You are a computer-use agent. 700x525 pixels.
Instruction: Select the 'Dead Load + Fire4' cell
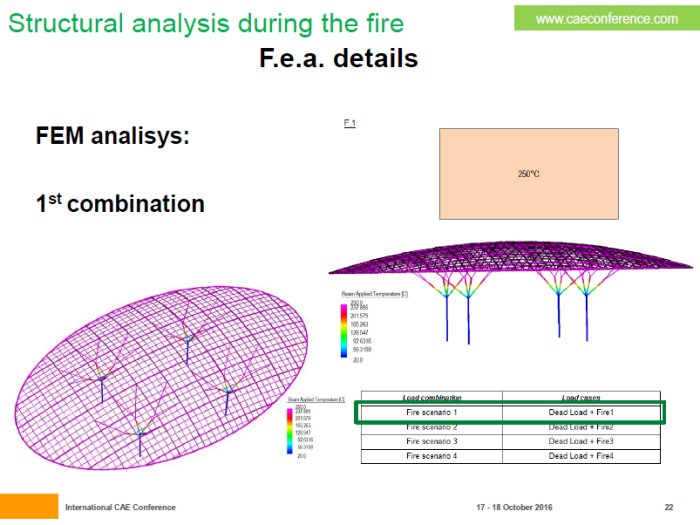click(580, 456)
